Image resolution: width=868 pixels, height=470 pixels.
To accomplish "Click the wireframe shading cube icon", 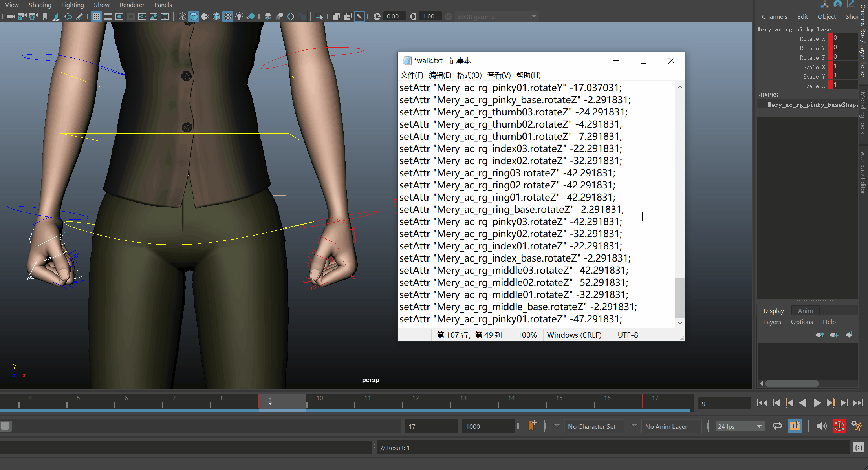I will point(182,16).
